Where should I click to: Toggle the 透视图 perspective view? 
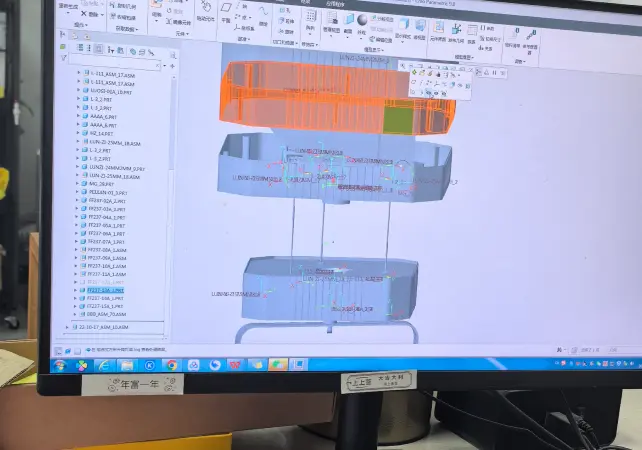tap(419, 29)
